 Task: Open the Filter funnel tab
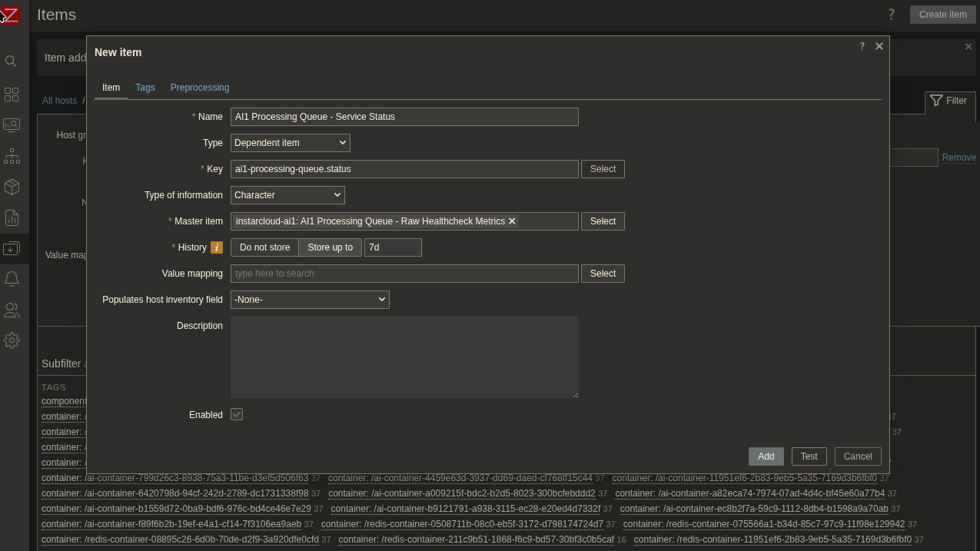tap(948, 101)
